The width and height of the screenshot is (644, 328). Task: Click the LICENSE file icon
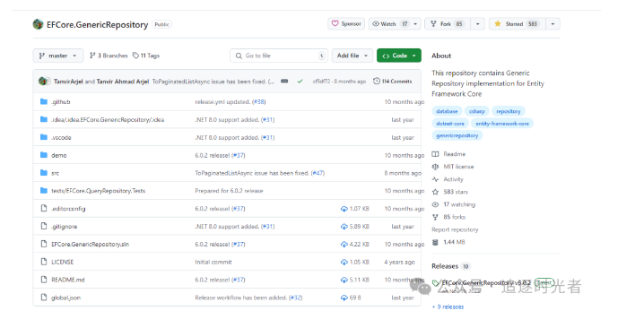coord(44,262)
